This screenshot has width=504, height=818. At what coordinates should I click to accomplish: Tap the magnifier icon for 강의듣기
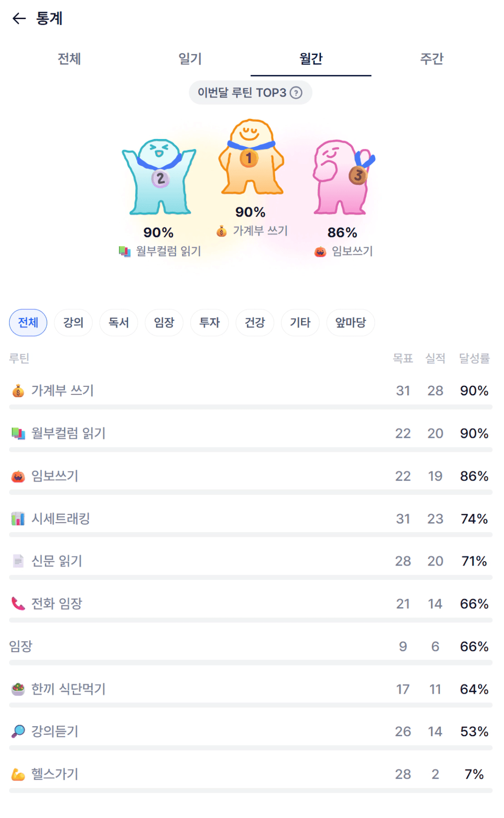[x=18, y=731]
